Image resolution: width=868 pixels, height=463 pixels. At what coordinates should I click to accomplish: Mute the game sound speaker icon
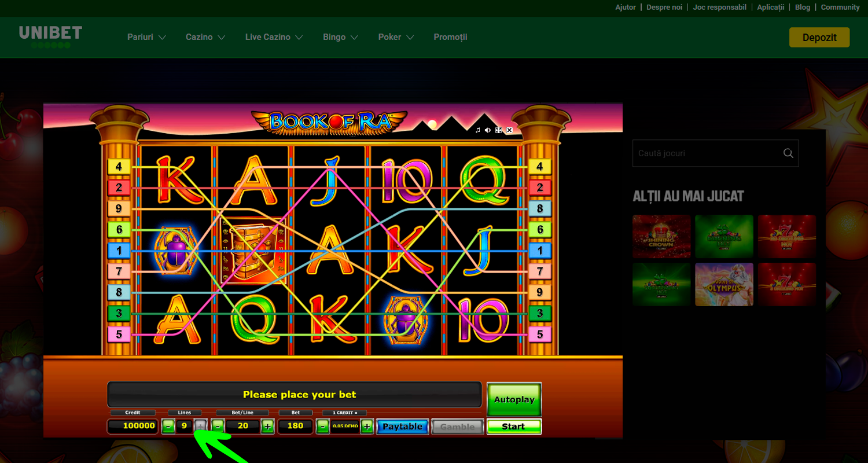tap(488, 130)
